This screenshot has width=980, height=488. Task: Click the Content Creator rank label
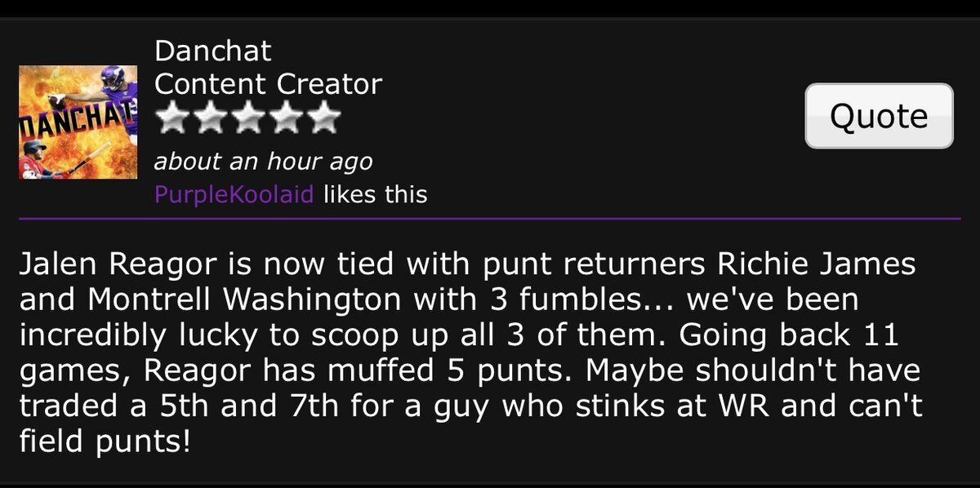(268, 84)
